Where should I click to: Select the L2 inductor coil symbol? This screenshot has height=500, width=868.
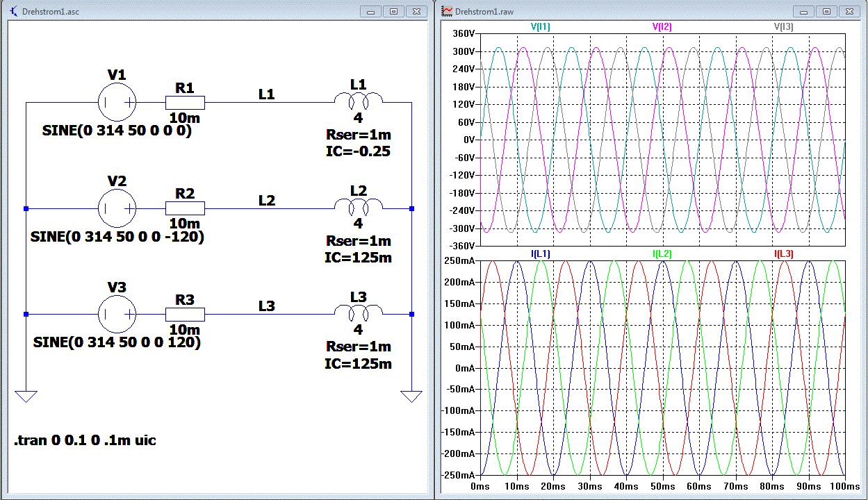(x=358, y=206)
